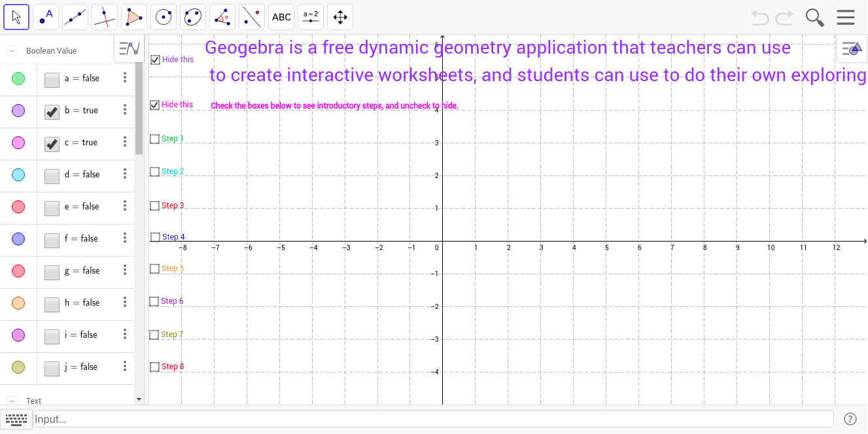This screenshot has height=434, width=868.
Task: Check the a = false checkbox
Action: (x=52, y=79)
